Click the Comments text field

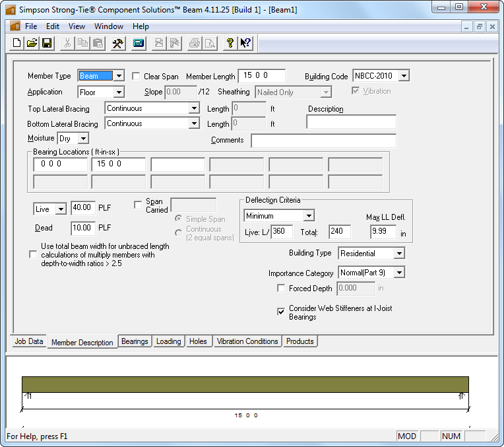324,141
